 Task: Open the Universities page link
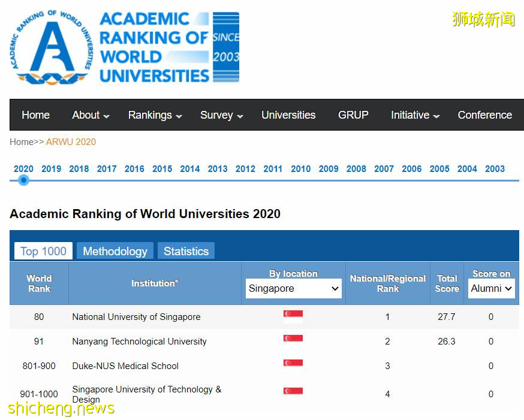(288, 115)
